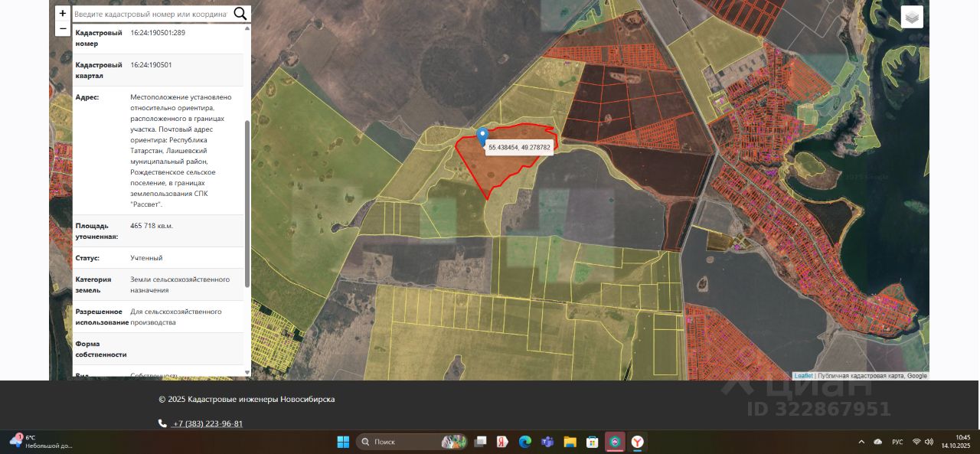Viewport: 980px width, 454px height.
Task: Open Yandex red Я app on taskbar
Action: (x=502, y=442)
